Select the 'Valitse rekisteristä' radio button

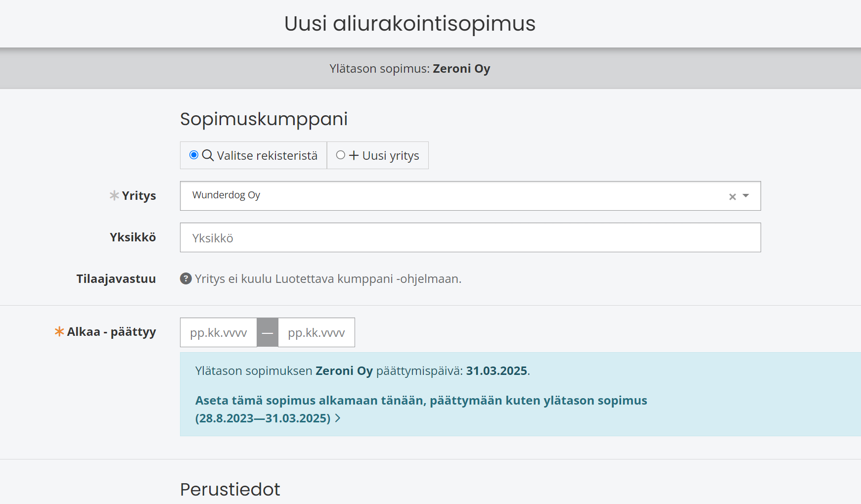click(x=194, y=155)
